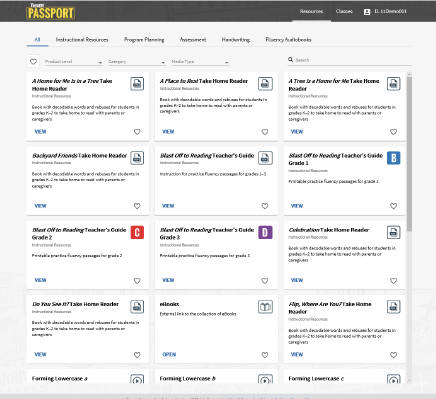This screenshot has width=436, height=399.
Task: Click play icon on Forming Lowercase b card
Action: [265, 379]
